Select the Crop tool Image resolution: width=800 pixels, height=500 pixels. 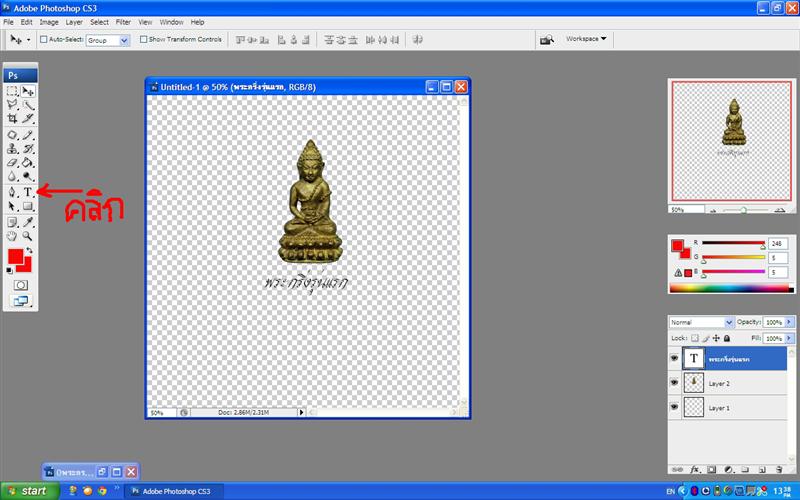pos(12,119)
